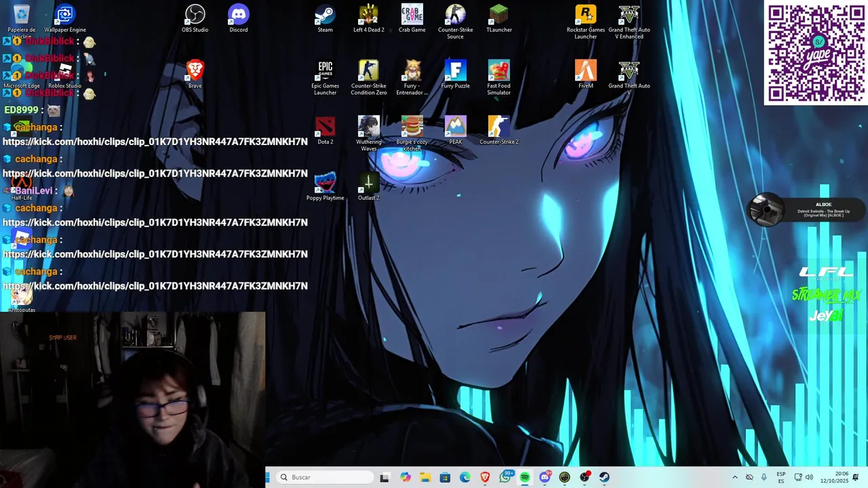Open the Papelera de reciclaje desktop icon
The image size is (868, 488).
pos(22,19)
